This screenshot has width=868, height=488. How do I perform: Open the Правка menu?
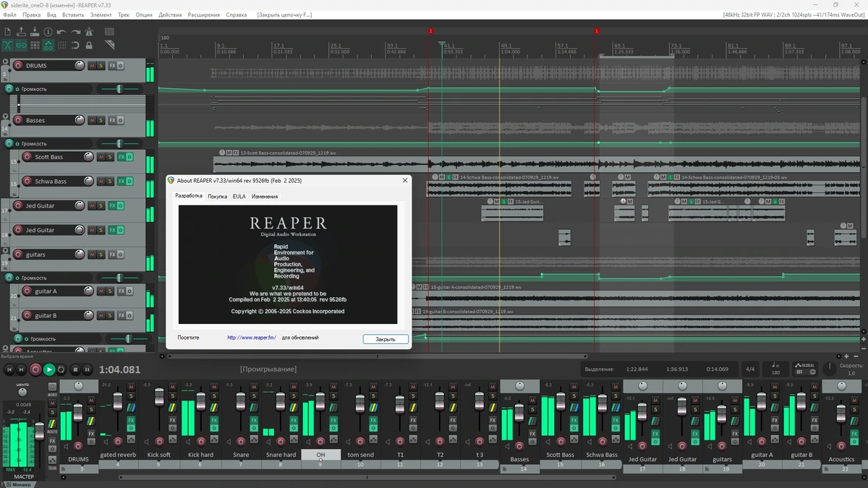[32, 14]
